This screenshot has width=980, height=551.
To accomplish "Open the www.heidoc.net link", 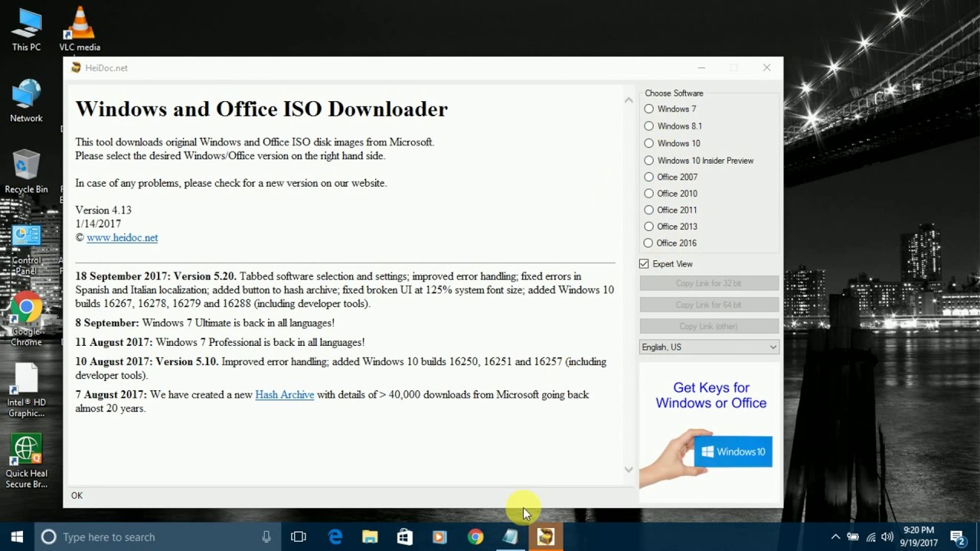I will (122, 237).
